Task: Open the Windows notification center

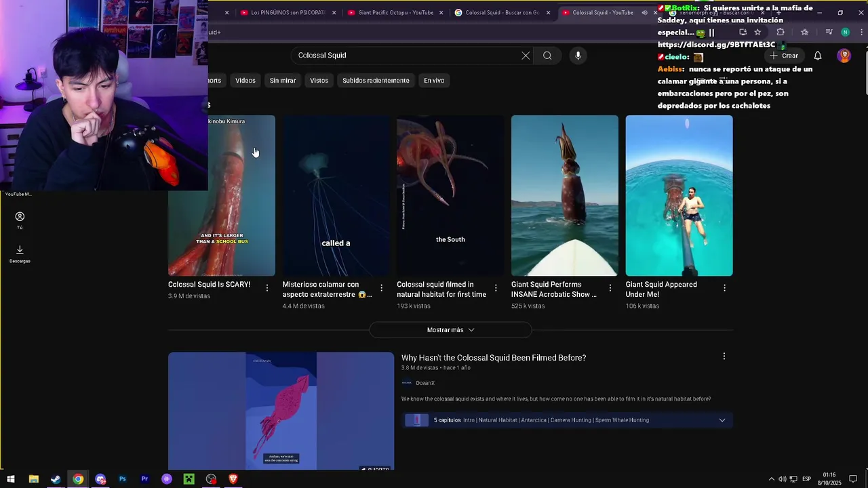Action: coord(853,479)
